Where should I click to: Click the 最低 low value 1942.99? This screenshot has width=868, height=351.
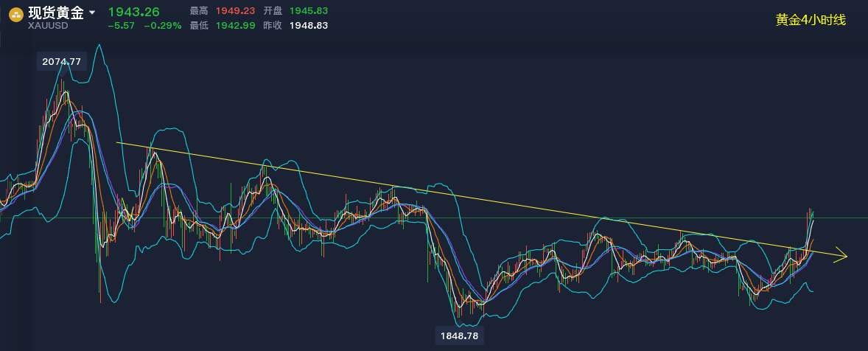[235, 26]
